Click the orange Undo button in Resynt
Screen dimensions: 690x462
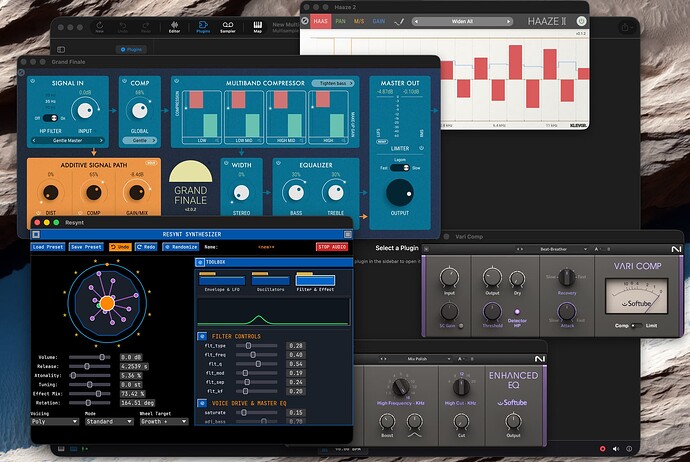pos(120,247)
